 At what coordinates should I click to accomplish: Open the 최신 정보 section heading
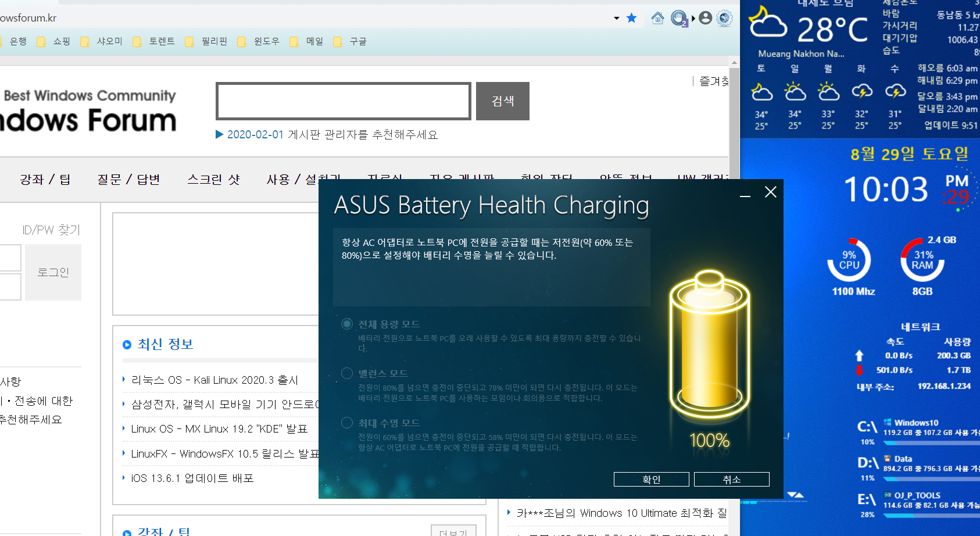165,344
